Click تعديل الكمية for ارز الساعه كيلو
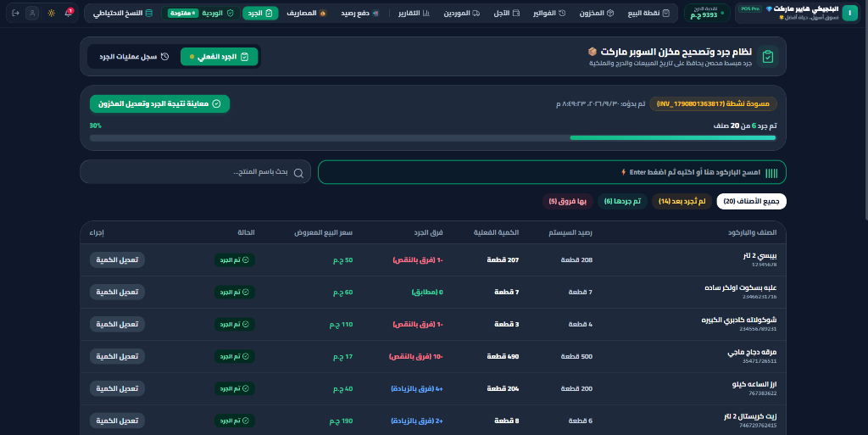 (117, 388)
